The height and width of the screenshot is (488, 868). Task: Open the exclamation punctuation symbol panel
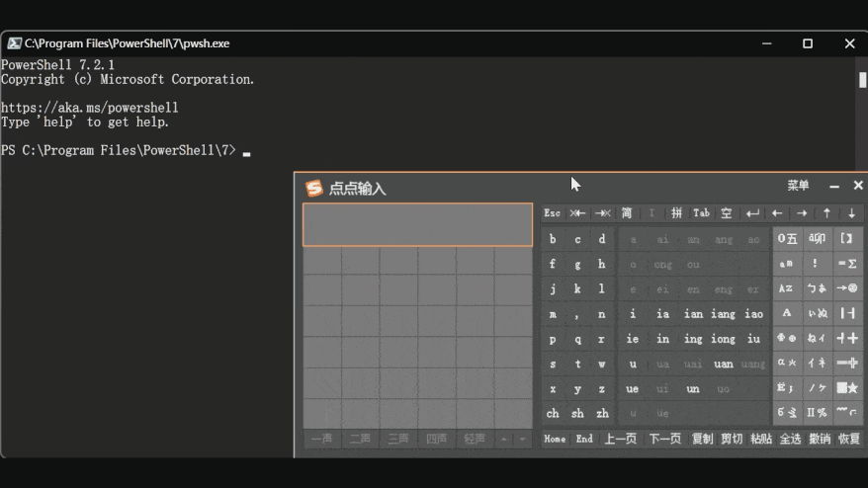pyautogui.click(x=817, y=264)
